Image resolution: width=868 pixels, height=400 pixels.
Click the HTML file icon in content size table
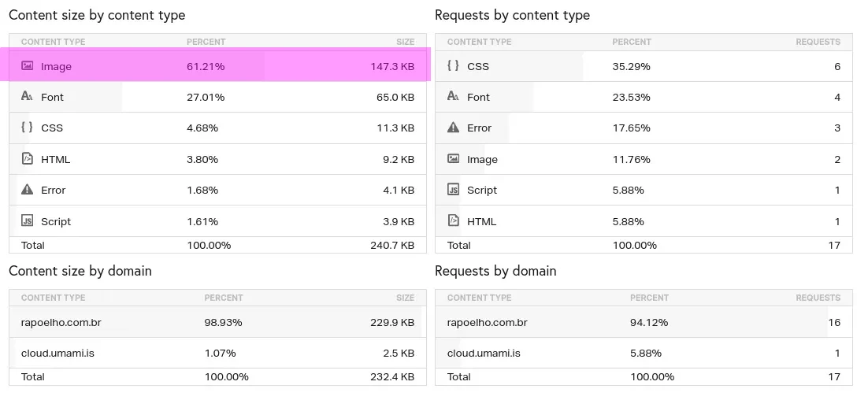[27, 159]
